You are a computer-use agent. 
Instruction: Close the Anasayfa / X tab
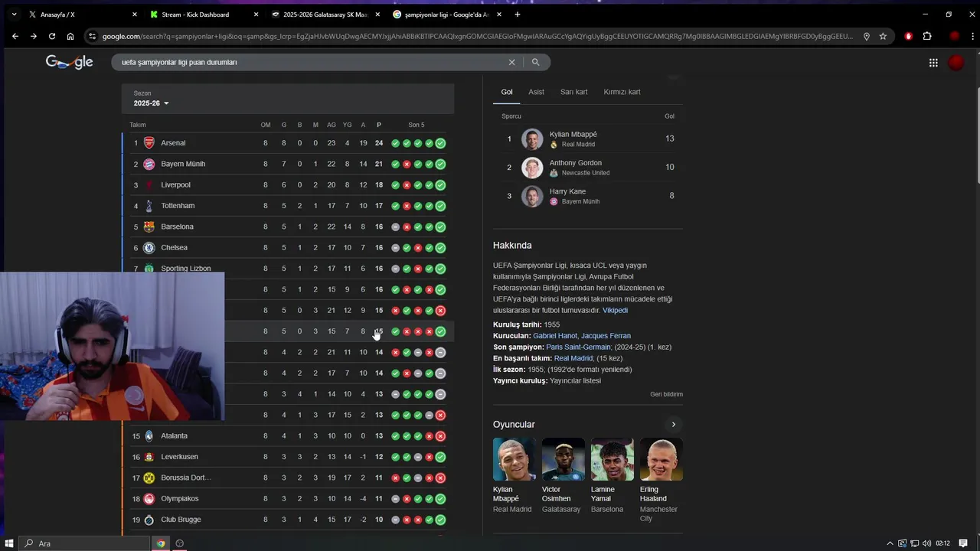[x=135, y=15]
